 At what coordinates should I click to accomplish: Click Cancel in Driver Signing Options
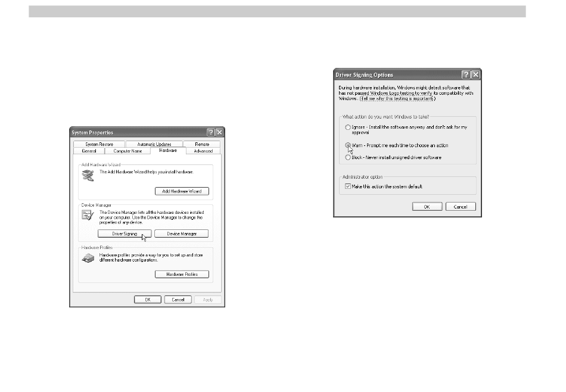[461, 207]
